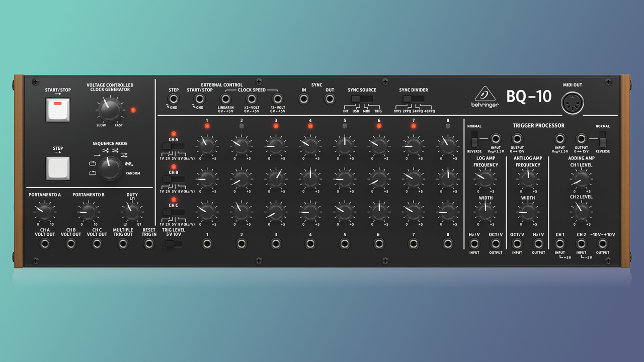Click the CH C step 1 knob
The image size is (644, 362).
pos(207,211)
